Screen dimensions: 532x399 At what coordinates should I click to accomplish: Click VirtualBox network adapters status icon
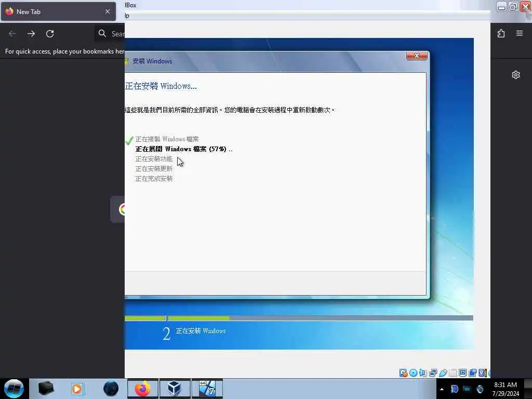(x=433, y=373)
